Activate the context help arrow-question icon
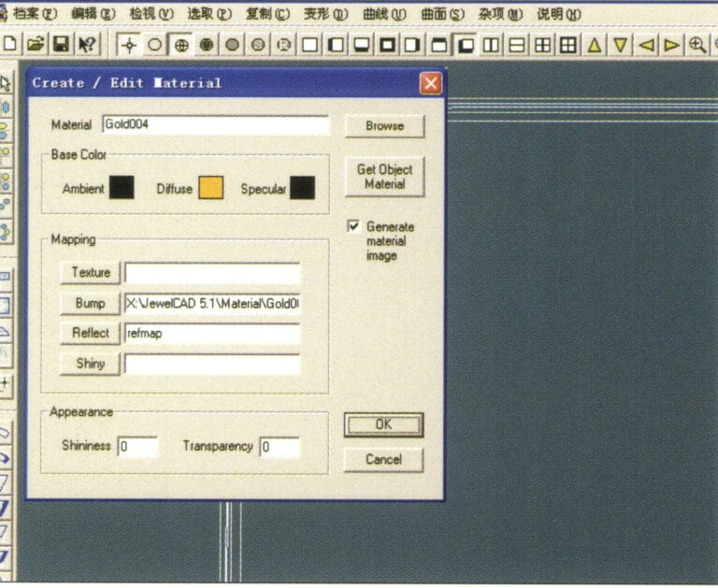Screen dimensions: 718x588 coord(87,45)
